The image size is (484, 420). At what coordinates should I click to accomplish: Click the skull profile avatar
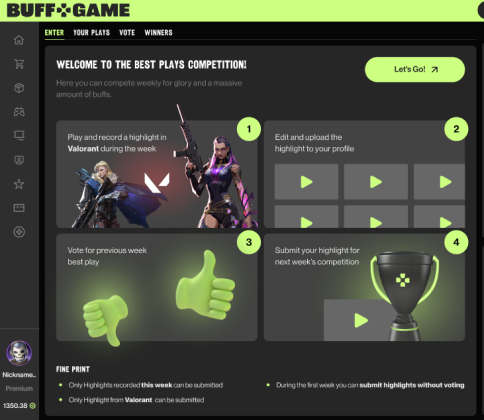tap(19, 353)
